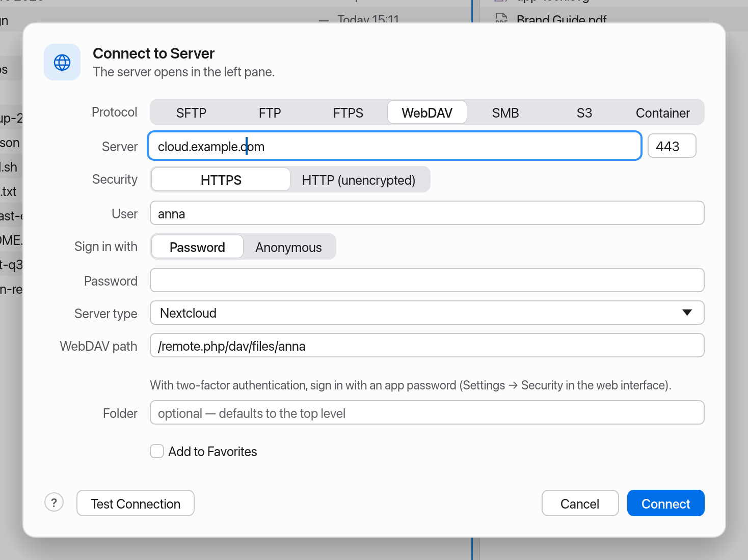Open help with the question mark button
748x560 pixels.
click(x=54, y=502)
